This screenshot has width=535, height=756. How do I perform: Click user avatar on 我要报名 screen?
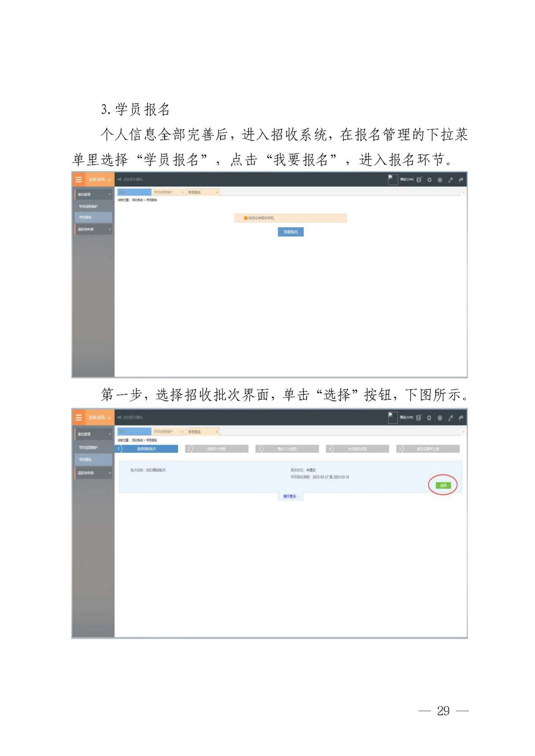point(393,180)
